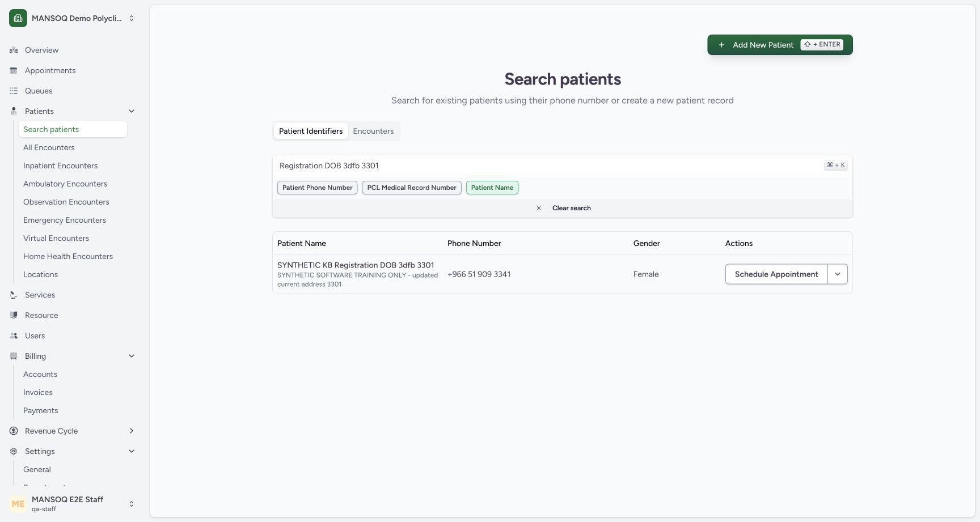Image resolution: width=980 pixels, height=522 pixels.
Task: Click the Add New Patient button
Action: click(x=780, y=45)
